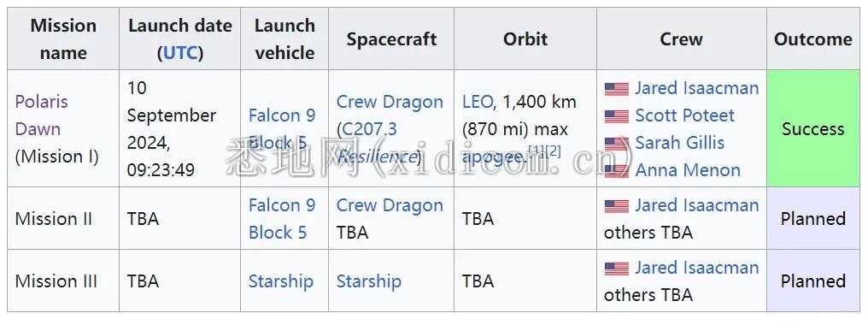Click US flag icon beside Scott Poteet
Screen dimensions: 868x325
point(617,116)
